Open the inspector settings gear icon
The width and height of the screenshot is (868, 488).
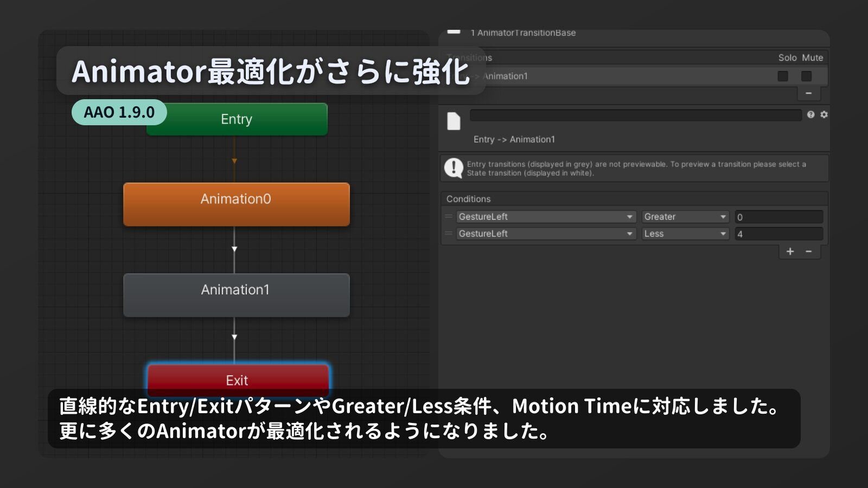point(824,114)
